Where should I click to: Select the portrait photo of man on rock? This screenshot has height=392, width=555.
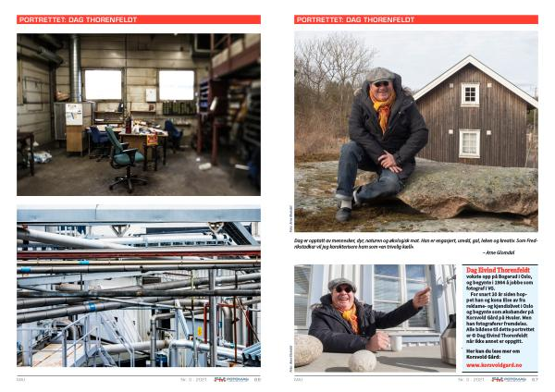pos(416,131)
